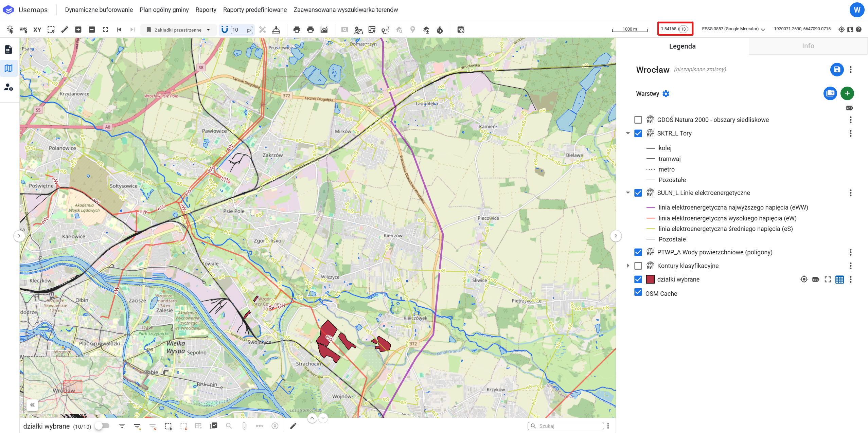Select the XY coordinates tool
The image size is (868, 433).
(x=37, y=30)
